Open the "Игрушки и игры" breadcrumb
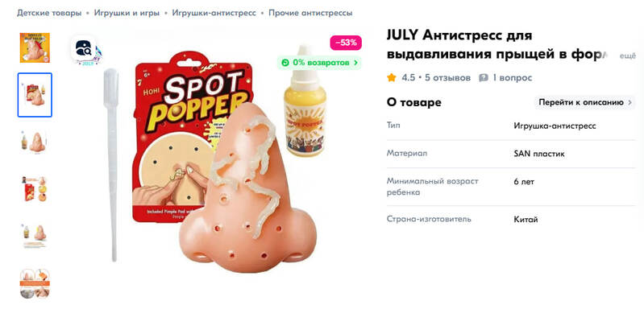644x334 pixels. tap(127, 13)
